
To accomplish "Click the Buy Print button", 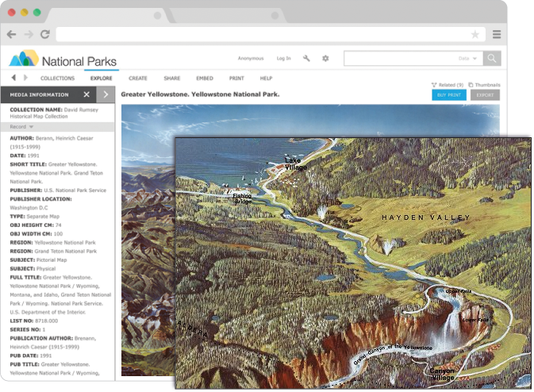I will click(449, 95).
